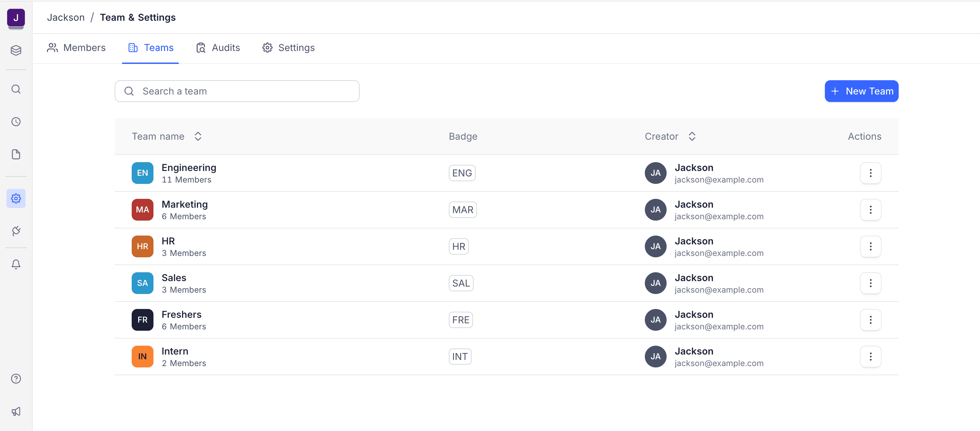980x431 pixels.
Task: Open notifications bell icon in sidebar
Action: point(16,264)
